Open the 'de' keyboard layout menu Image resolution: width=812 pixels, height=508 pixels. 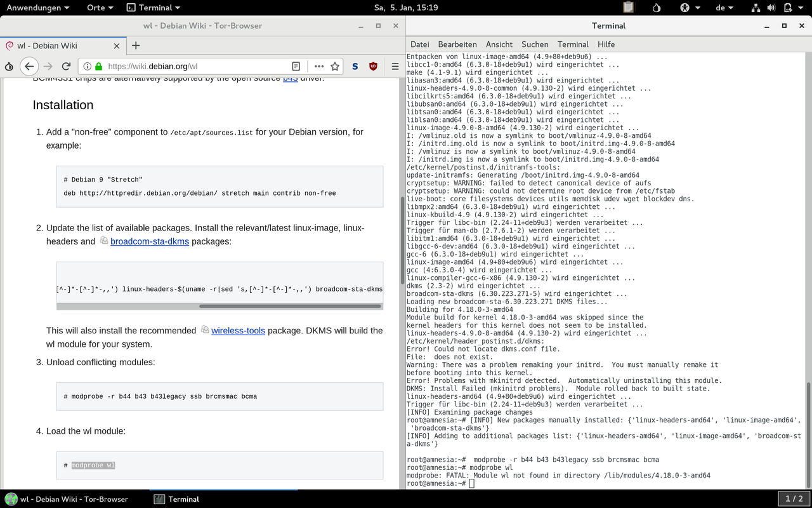click(x=724, y=8)
